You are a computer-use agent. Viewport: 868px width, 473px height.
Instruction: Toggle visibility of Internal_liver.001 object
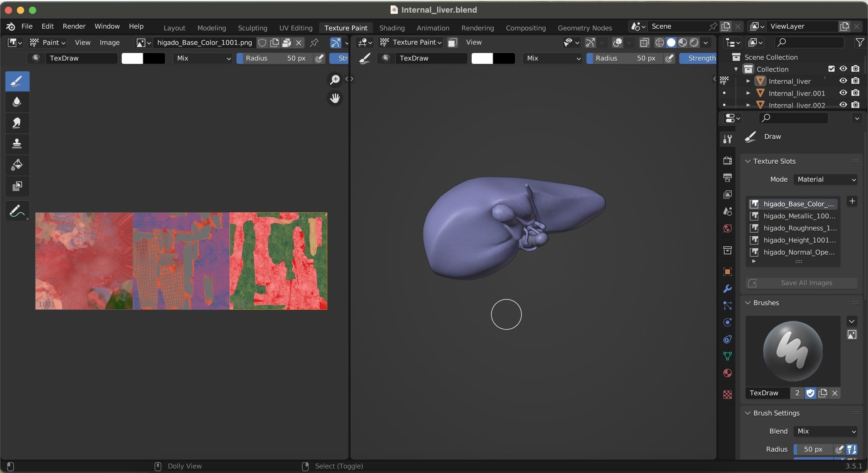843,93
